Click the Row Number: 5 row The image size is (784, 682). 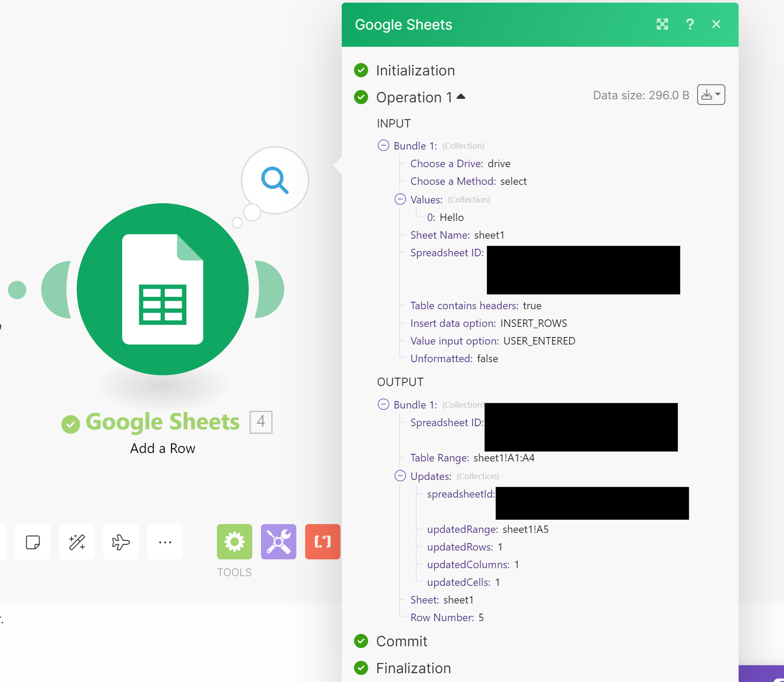pos(447,618)
